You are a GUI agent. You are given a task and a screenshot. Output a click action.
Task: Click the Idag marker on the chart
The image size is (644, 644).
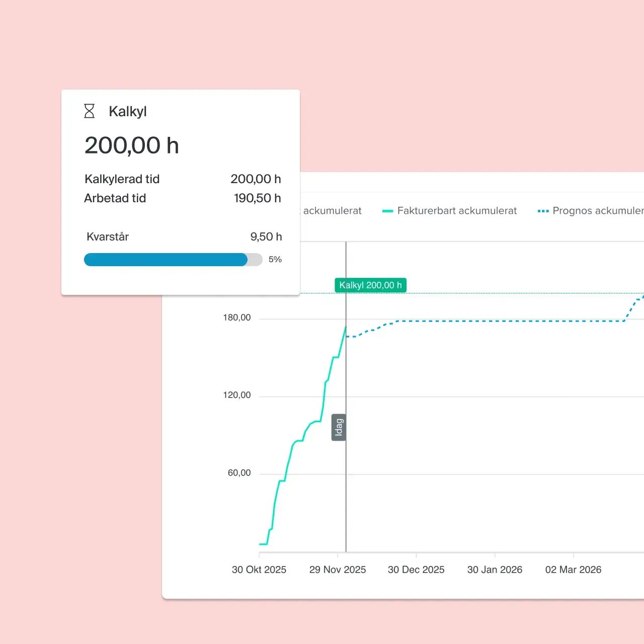pyautogui.click(x=339, y=428)
